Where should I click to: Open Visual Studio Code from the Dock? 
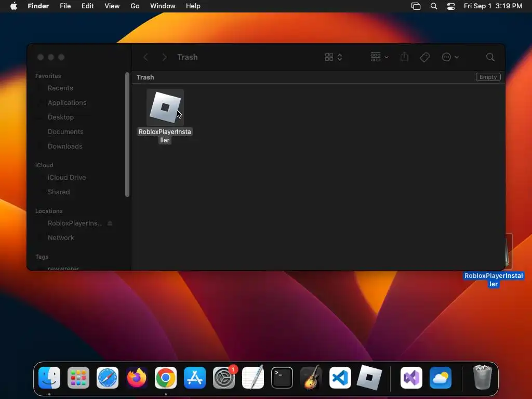340,378
